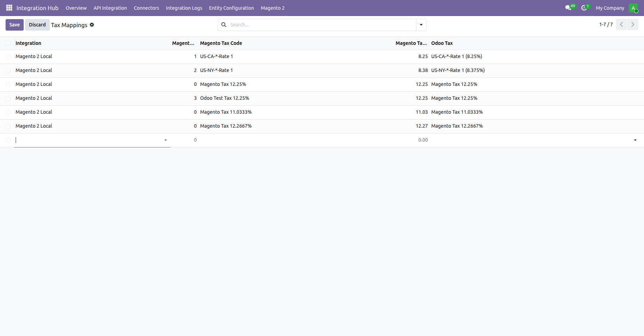Open the activities clock icon
Image resolution: width=644 pixels, height=336 pixels.
click(x=584, y=8)
